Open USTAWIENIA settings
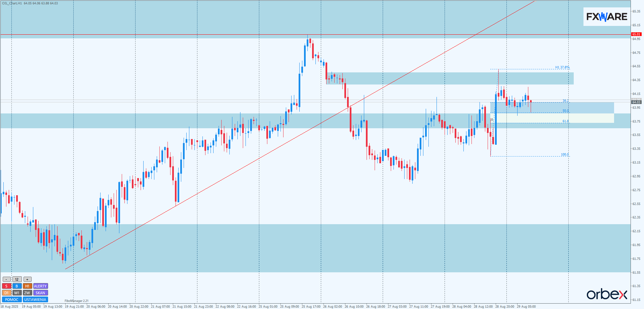Screen dimensions: 644x309 tap(35, 300)
